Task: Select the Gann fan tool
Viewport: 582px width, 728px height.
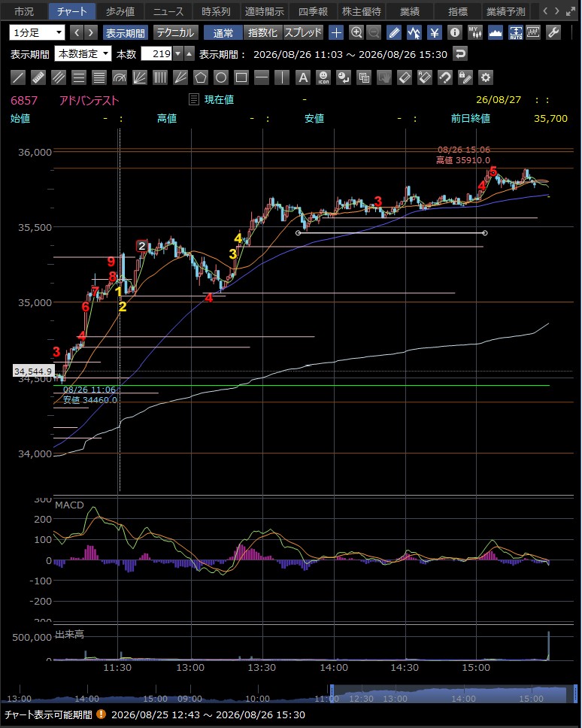Action: (x=180, y=77)
